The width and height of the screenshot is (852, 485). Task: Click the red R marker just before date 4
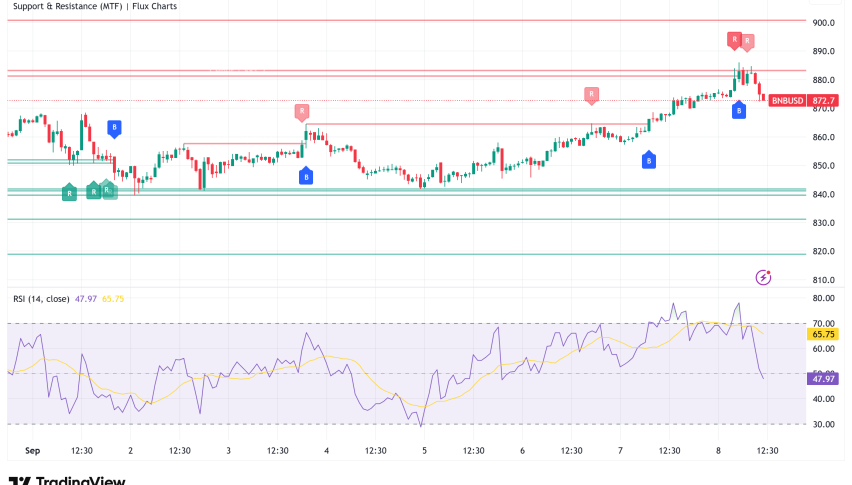click(x=302, y=112)
